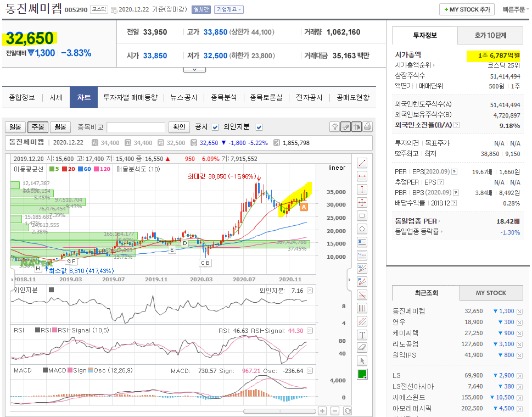Screen dimensions: 532x417
Task: Select the eraser tool
Action: pyautogui.click(x=362, y=347)
